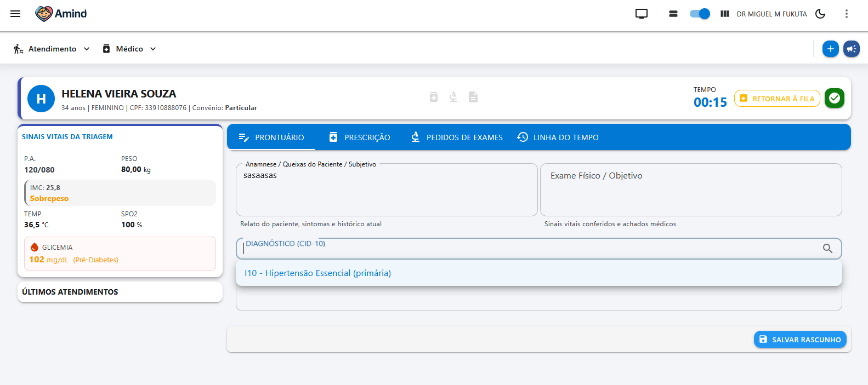Expand the Atendimento dropdown menu
The width and height of the screenshot is (868, 385).
[x=52, y=49]
